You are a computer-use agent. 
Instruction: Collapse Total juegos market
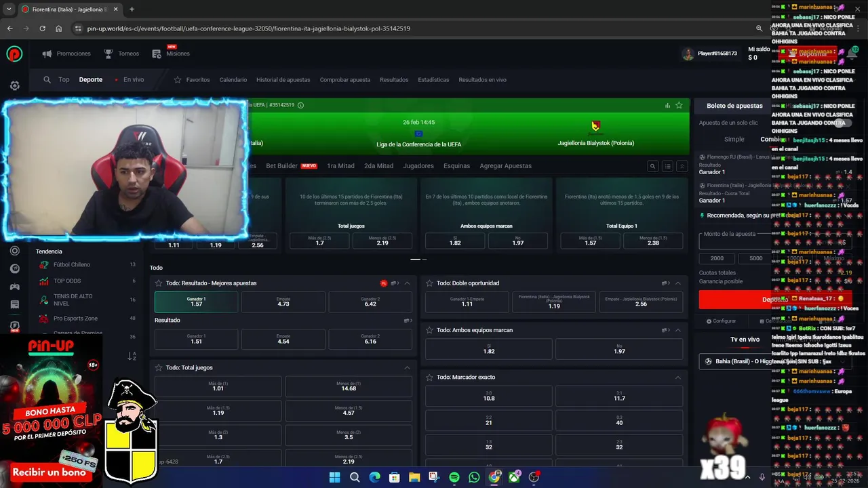point(407,367)
